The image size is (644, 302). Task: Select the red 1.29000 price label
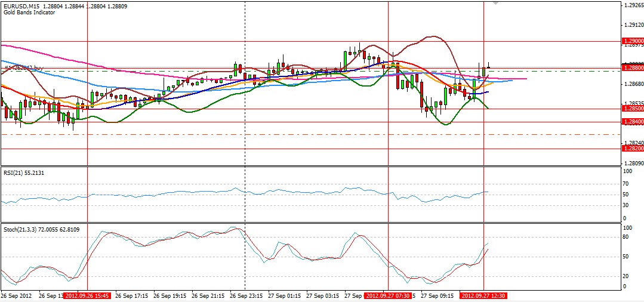pos(633,41)
